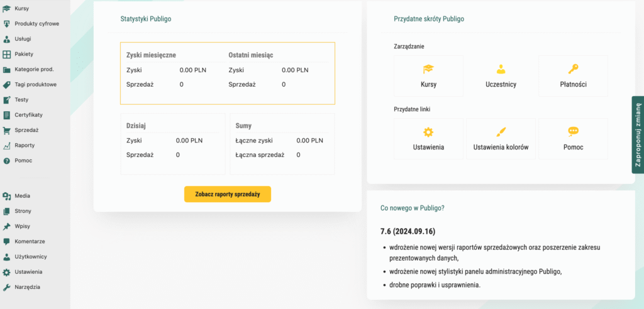Open Kategorie prod. menu item
The width and height of the screenshot is (644, 309).
(x=35, y=69)
